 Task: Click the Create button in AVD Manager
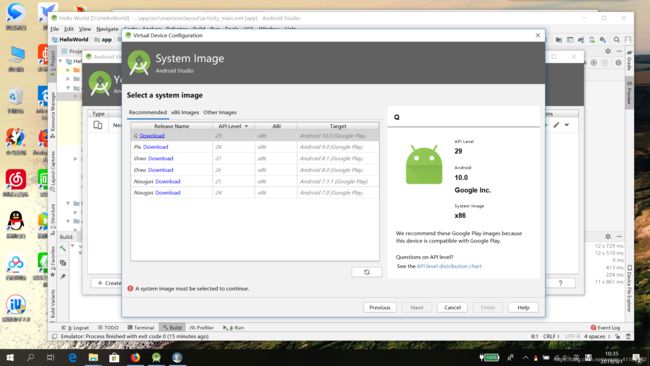(x=109, y=283)
